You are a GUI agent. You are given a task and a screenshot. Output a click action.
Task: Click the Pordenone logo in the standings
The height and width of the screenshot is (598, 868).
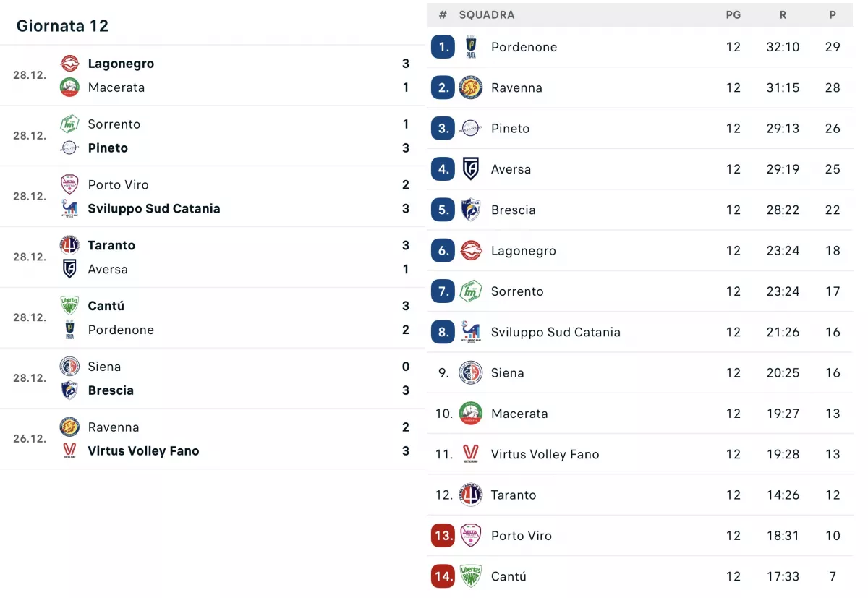[471, 47]
